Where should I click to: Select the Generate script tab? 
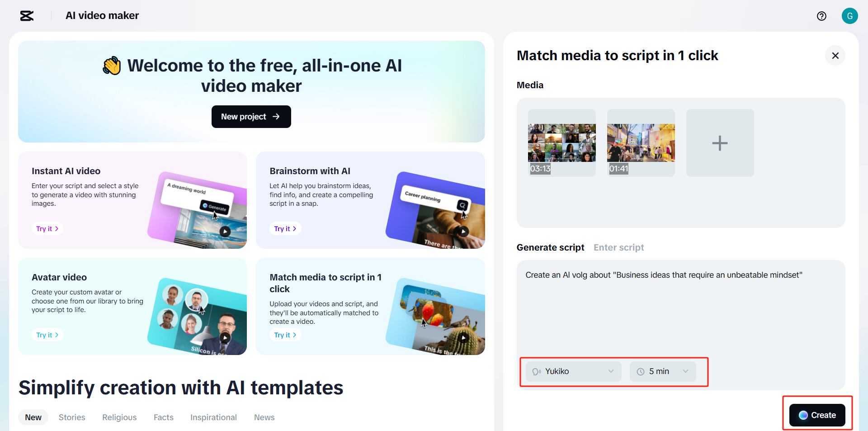550,247
